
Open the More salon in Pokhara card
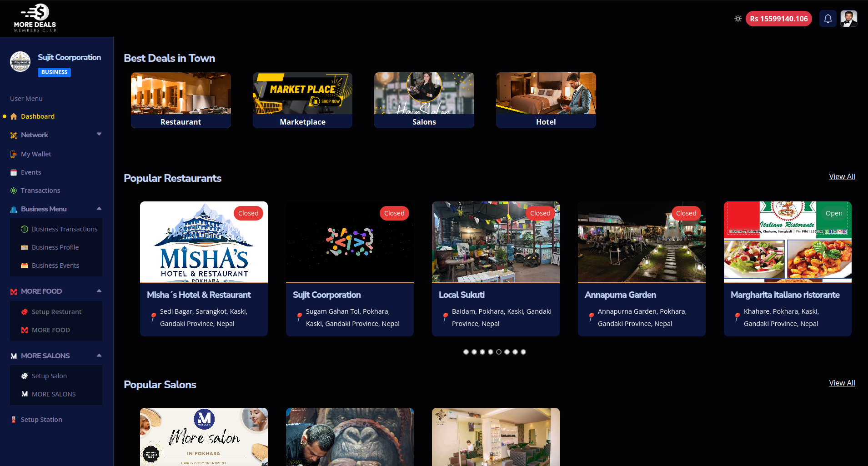204,437
